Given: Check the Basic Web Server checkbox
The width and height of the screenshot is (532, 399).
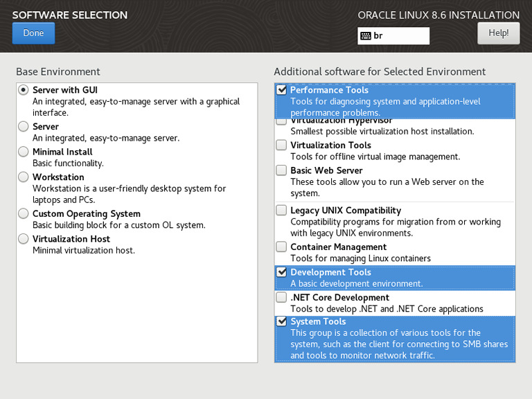Looking at the screenshot, I should (281, 170).
